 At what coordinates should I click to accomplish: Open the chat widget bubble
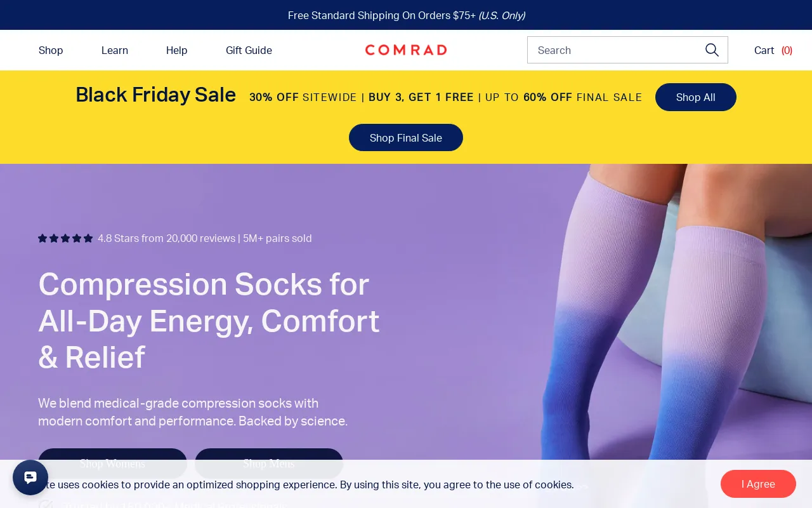30,478
